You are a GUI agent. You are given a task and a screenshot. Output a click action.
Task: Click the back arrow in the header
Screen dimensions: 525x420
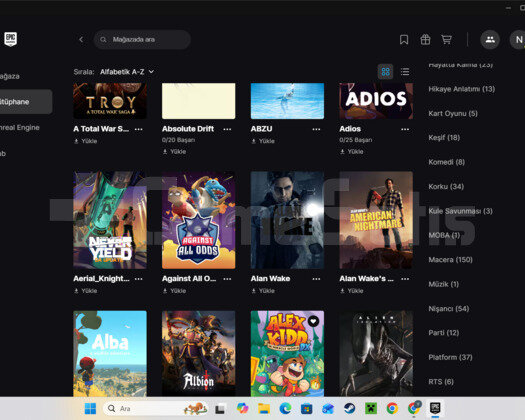pos(81,40)
